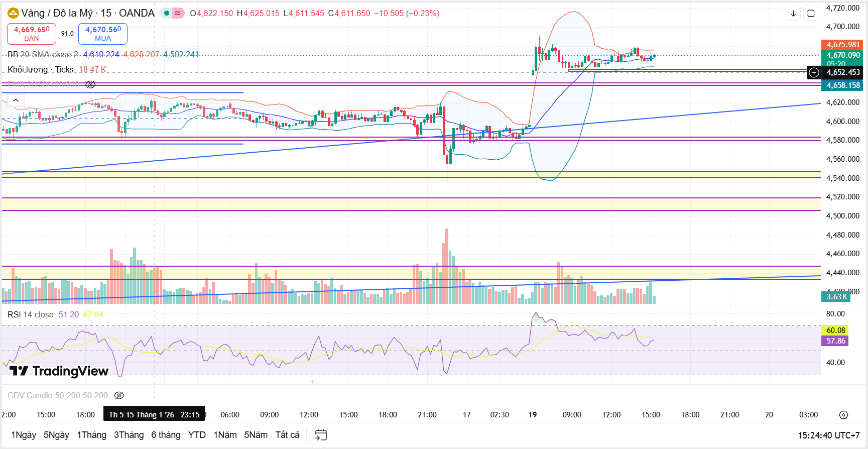Show the hidden EMA indicator
The image size is (868, 449).
(90, 84)
